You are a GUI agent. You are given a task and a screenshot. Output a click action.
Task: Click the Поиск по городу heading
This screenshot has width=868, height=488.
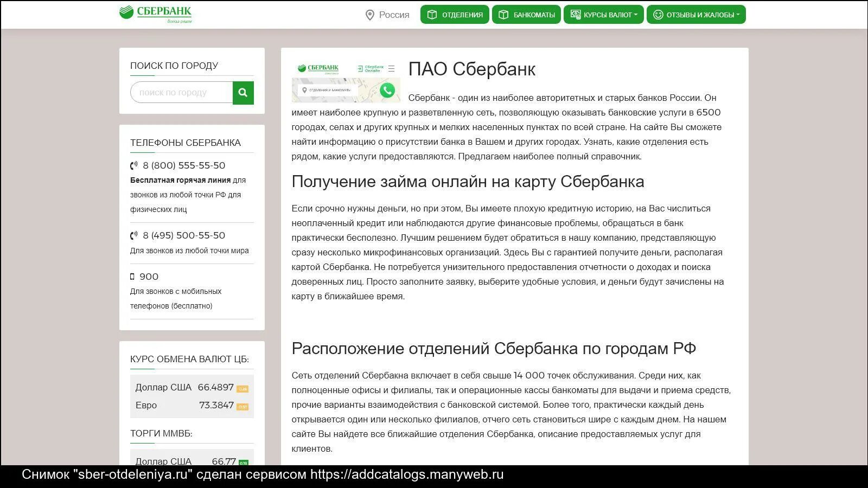(x=174, y=66)
